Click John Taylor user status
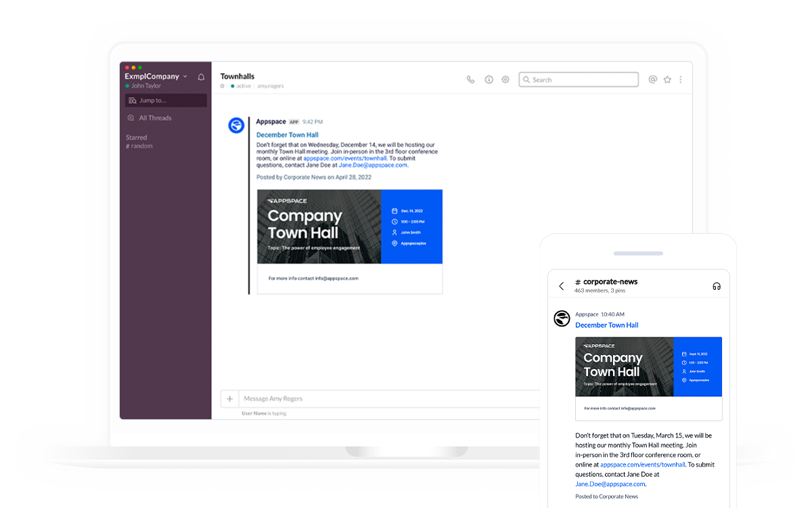 click(143, 86)
